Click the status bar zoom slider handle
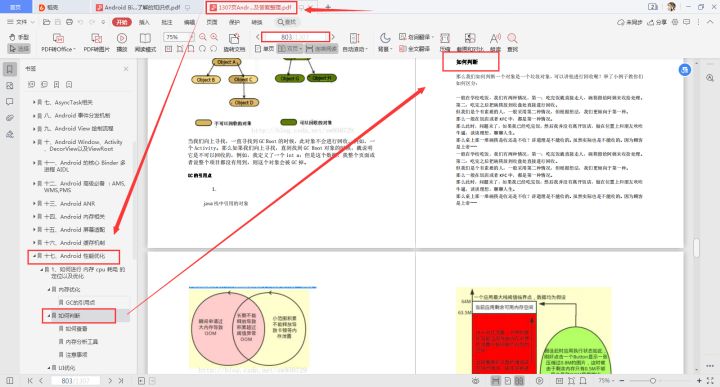The height and width of the screenshot is (387, 720). pyautogui.click(x=652, y=381)
